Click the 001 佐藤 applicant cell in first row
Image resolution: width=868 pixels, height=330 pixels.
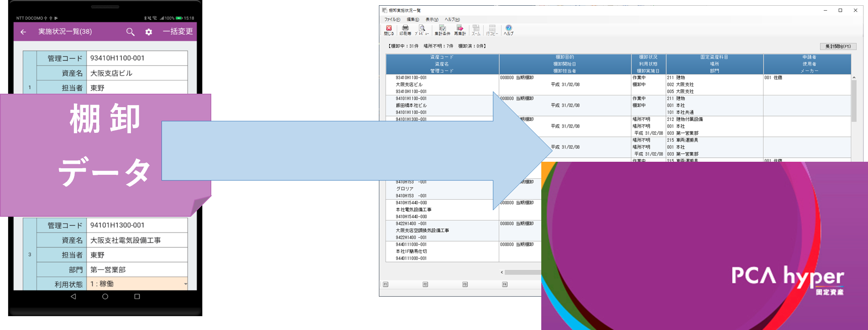[x=773, y=78]
